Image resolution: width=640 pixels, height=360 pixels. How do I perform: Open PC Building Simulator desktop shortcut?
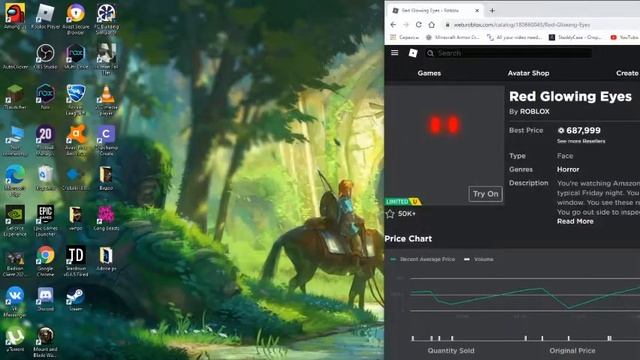coord(107,17)
